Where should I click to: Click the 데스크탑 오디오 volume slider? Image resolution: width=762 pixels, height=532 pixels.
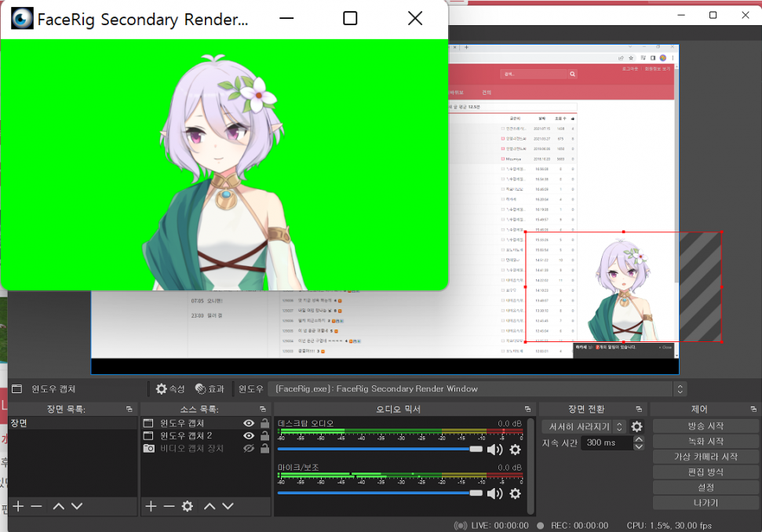tap(380, 449)
